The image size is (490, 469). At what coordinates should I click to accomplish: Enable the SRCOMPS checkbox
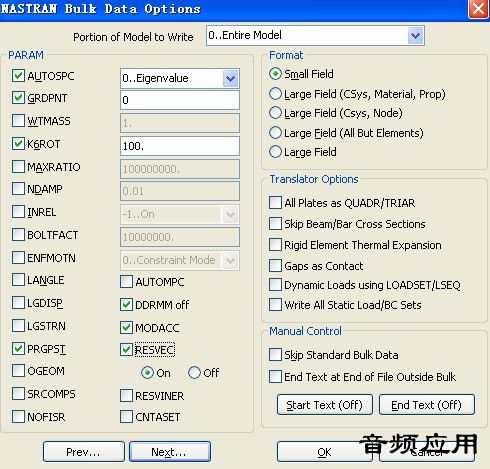tap(18, 394)
